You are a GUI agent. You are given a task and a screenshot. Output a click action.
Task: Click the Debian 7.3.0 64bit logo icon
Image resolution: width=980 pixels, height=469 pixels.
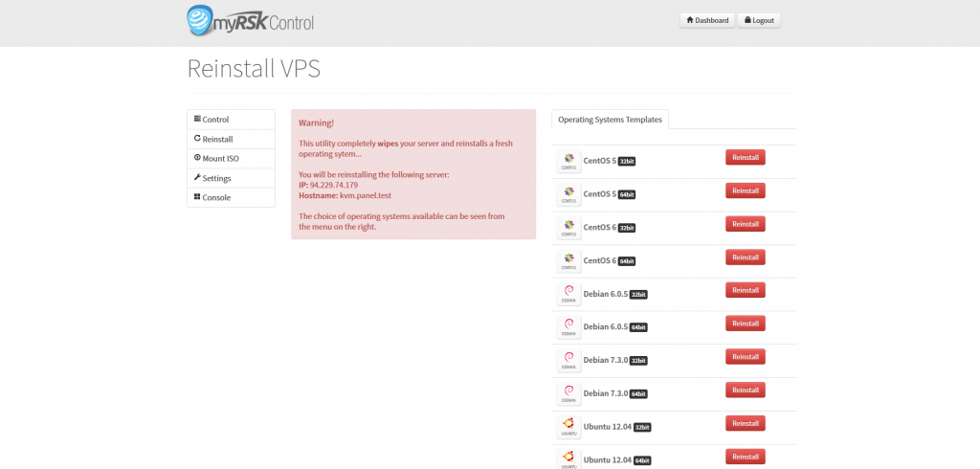(568, 392)
